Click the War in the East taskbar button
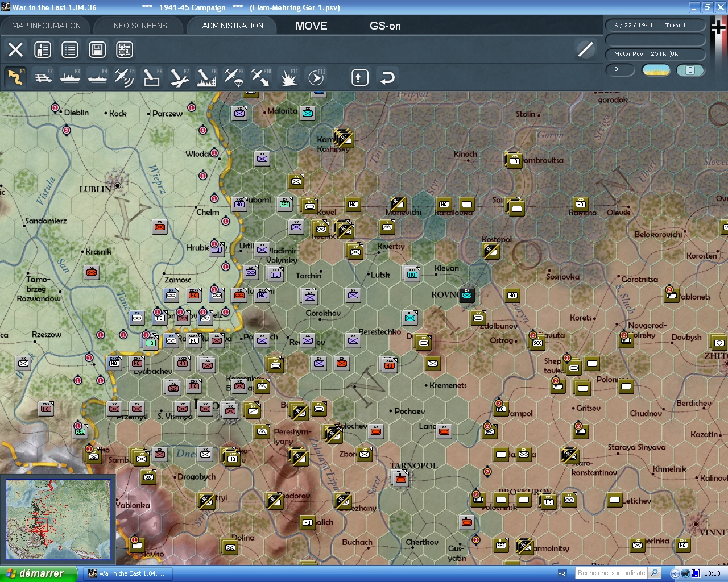728x582 pixels. [127, 573]
